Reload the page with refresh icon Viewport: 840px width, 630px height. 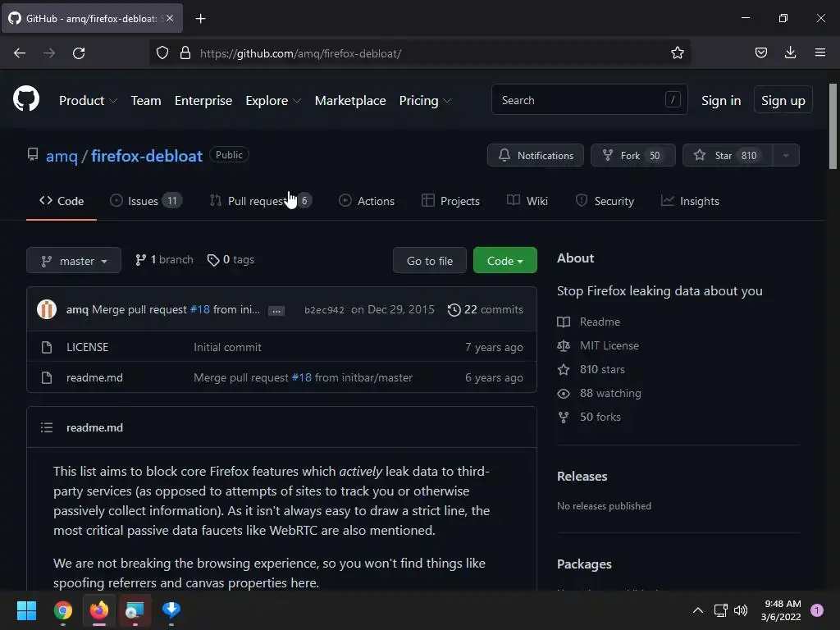point(79,53)
